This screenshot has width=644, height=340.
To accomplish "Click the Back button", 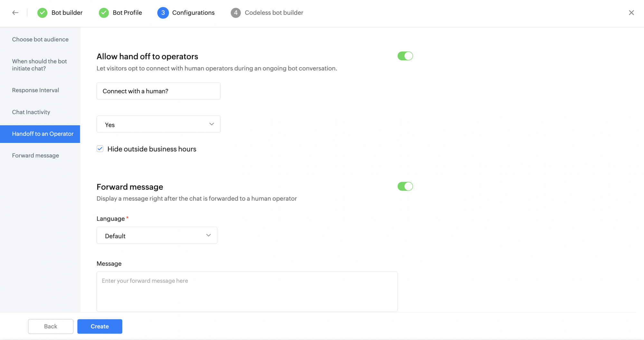I will (x=51, y=326).
